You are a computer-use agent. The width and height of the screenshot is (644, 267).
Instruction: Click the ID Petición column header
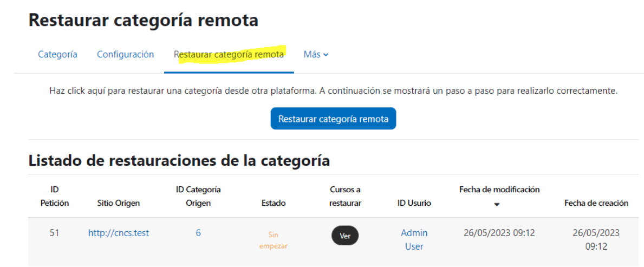tap(55, 196)
